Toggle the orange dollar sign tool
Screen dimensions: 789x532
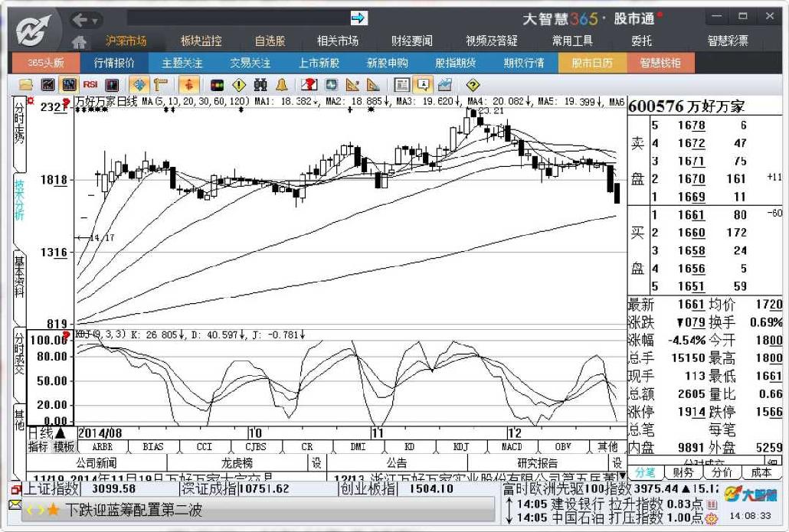[x=188, y=84]
